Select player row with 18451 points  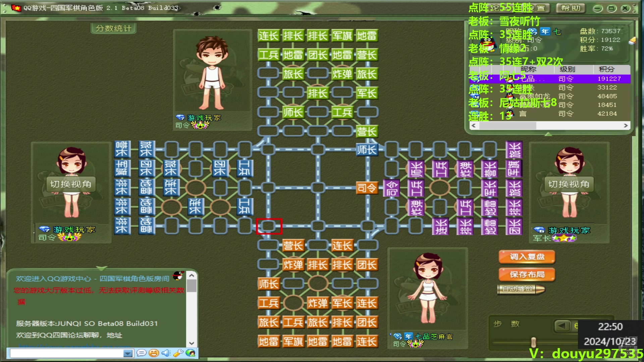(550, 105)
